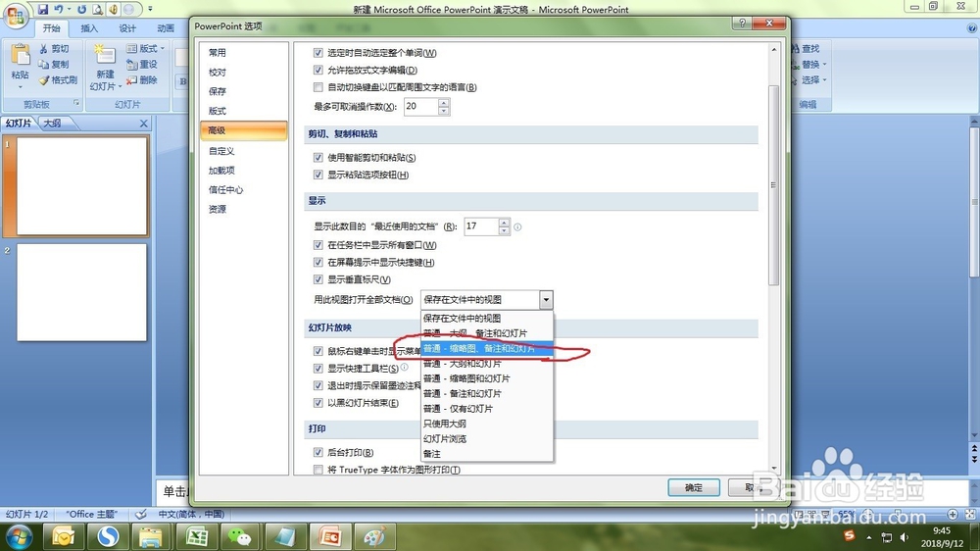Click the 查找 (Find) icon in ribbon
Viewport: 980px width, 551px height.
796,49
